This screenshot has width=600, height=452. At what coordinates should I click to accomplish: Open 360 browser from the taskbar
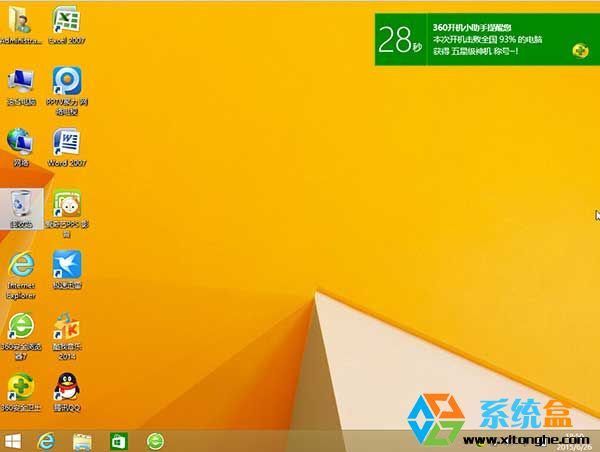pyautogui.click(x=154, y=441)
